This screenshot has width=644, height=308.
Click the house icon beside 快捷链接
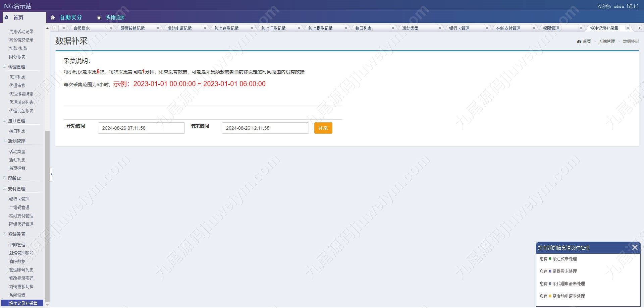[99, 17]
